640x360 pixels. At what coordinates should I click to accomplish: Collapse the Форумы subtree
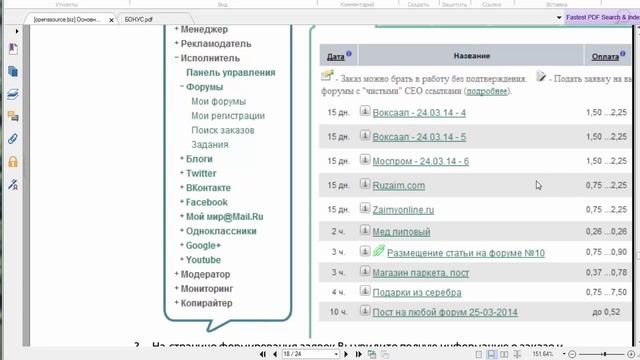[182, 86]
